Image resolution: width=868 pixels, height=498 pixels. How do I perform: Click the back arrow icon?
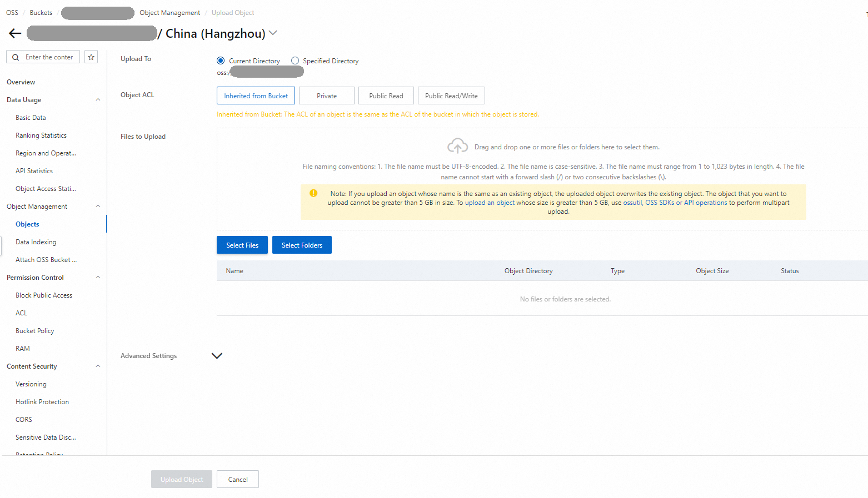point(15,34)
